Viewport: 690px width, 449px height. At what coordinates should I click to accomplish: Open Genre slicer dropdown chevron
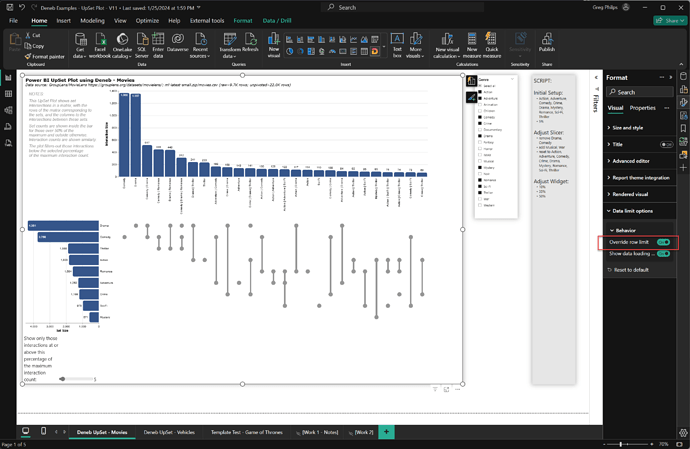coord(512,79)
